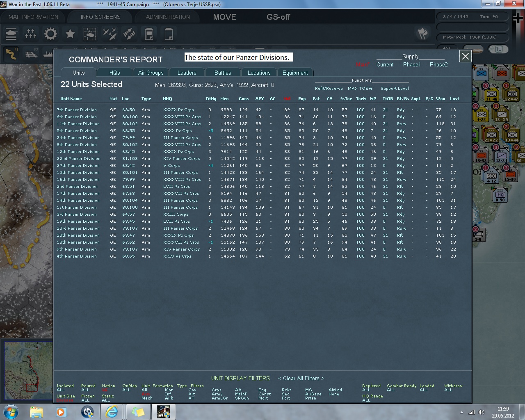Open the Equipment tab
This screenshot has height=420, width=525.
coord(295,73)
